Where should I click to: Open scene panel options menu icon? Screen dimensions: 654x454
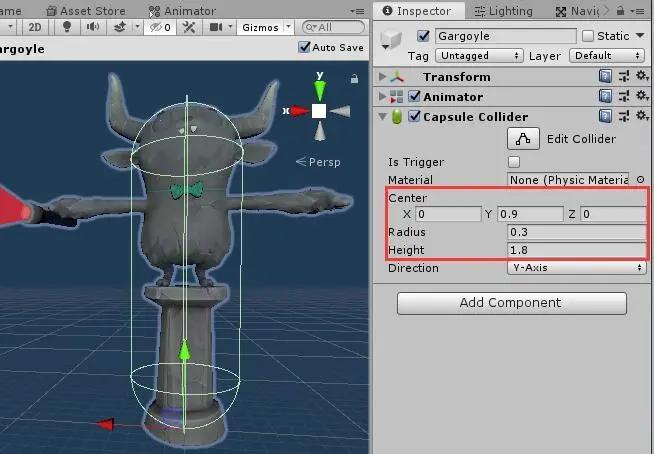[357, 11]
